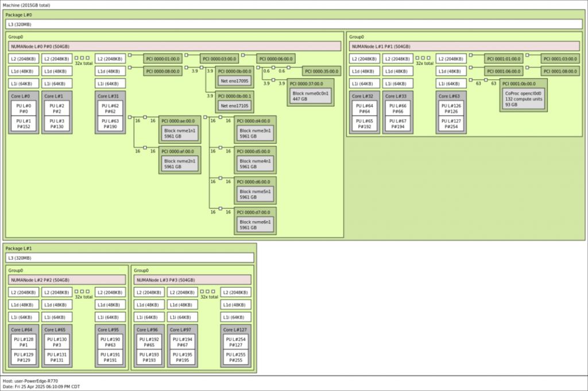588x391 pixels.
Task: Toggle Core L#63 under NUMANode L#1
Action: pyautogui.click(x=451, y=96)
